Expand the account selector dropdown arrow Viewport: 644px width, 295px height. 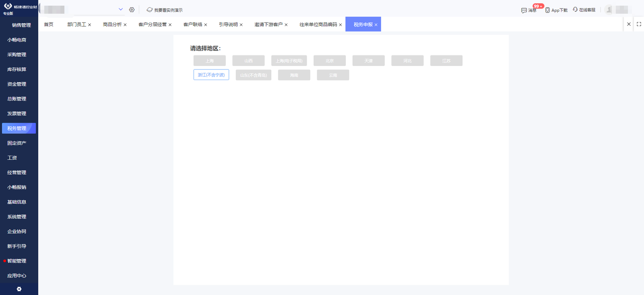click(x=121, y=9)
